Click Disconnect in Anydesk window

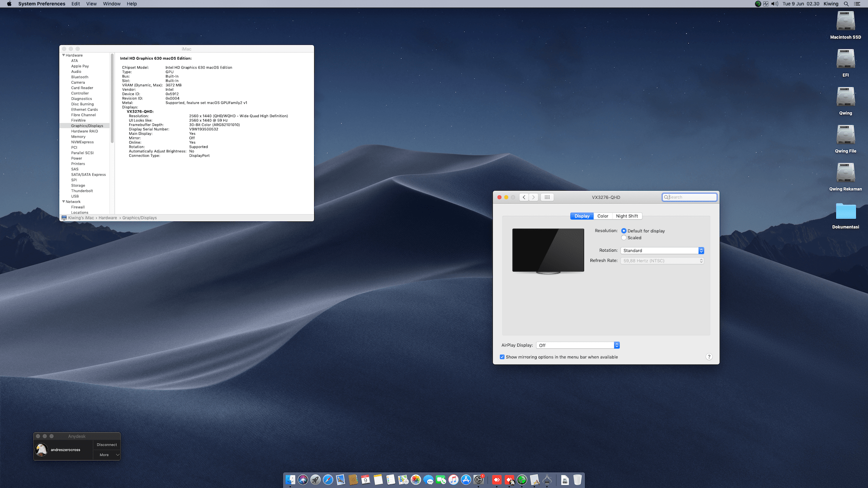click(107, 445)
